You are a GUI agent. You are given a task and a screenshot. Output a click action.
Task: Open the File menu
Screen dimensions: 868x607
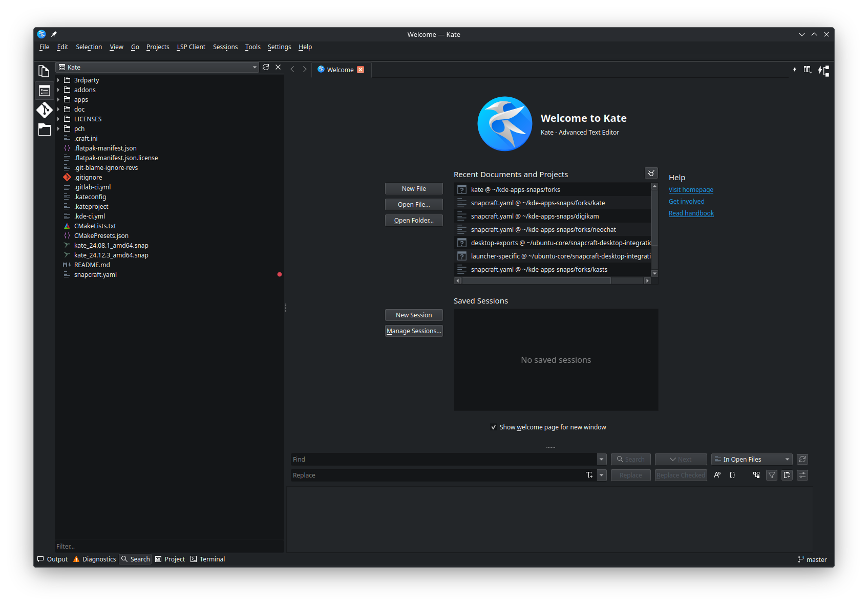pos(45,47)
